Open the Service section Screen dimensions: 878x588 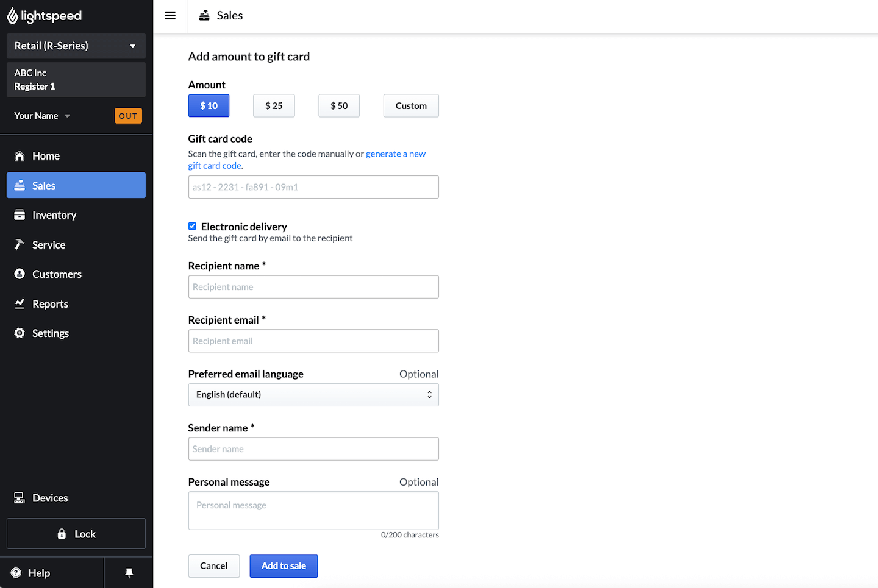click(48, 245)
